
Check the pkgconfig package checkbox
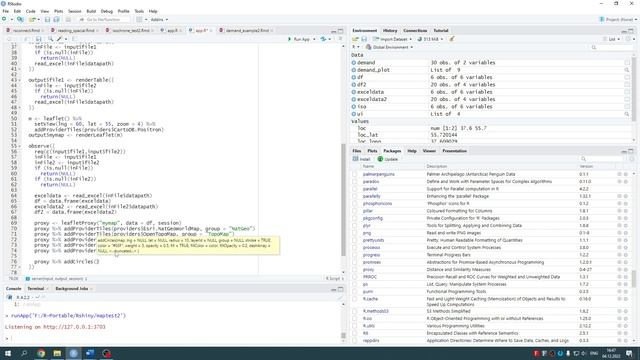pyautogui.click(x=355, y=218)
